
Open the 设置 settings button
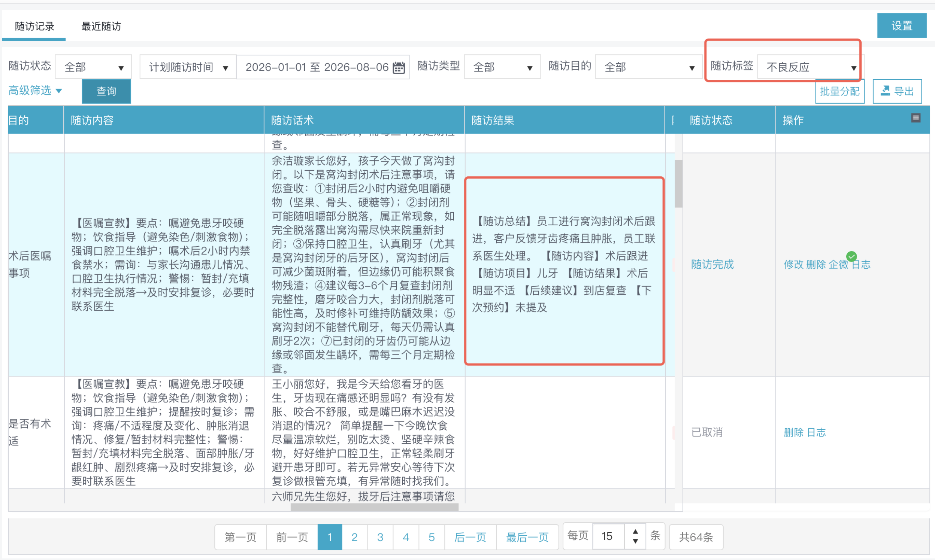(902, 26)
